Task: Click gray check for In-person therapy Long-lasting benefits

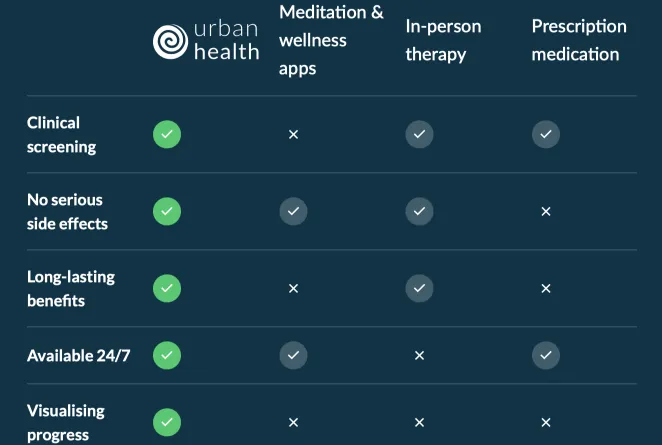Action: pyautogui.click(x=419, y=288)
